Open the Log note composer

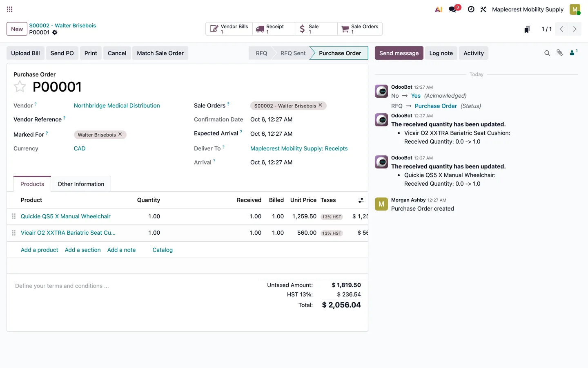click(x=441, y=53)
